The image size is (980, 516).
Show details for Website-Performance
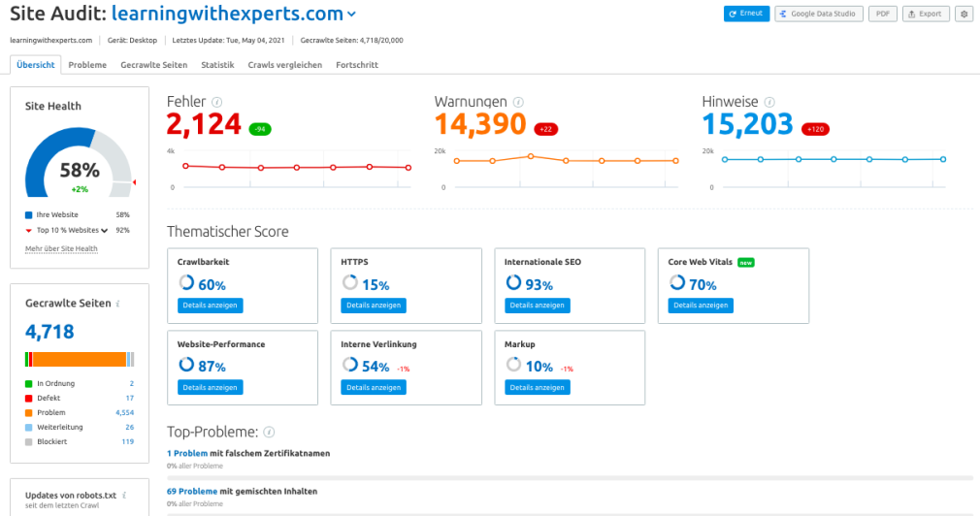210,387
